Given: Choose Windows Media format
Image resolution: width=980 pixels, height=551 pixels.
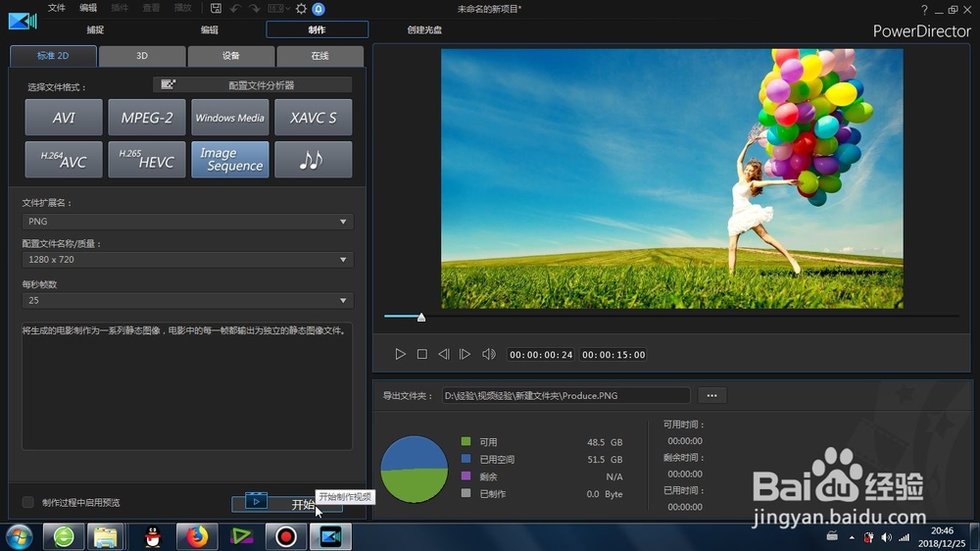Looking at the screenshot, I should point(230,117).
